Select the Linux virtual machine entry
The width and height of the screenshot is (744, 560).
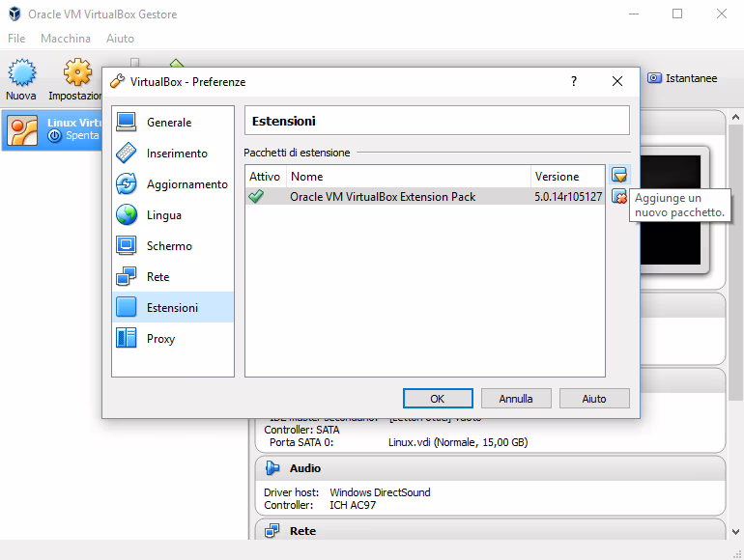tap(52, 130)
